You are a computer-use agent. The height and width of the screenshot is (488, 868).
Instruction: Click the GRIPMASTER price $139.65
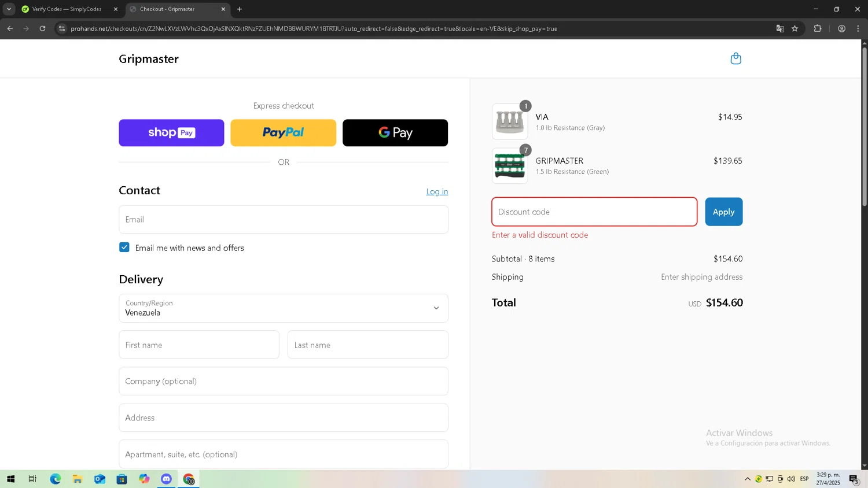coord(727,161)
